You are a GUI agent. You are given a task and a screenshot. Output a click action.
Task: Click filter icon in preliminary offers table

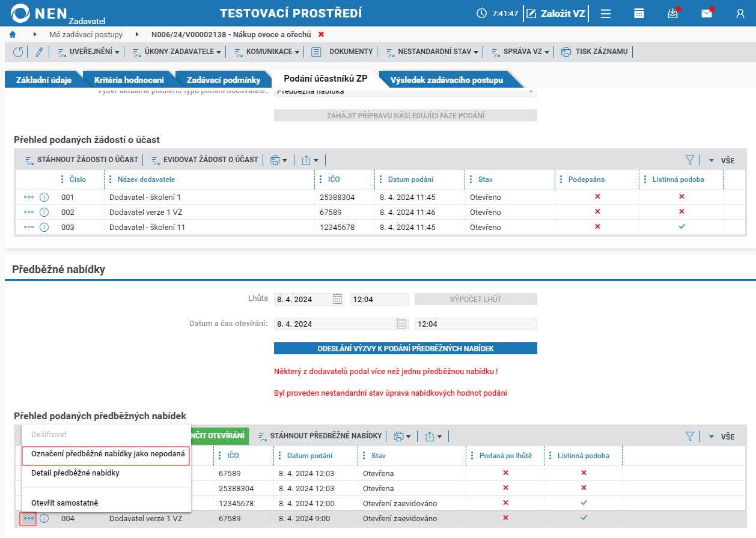tap(690, 437)
